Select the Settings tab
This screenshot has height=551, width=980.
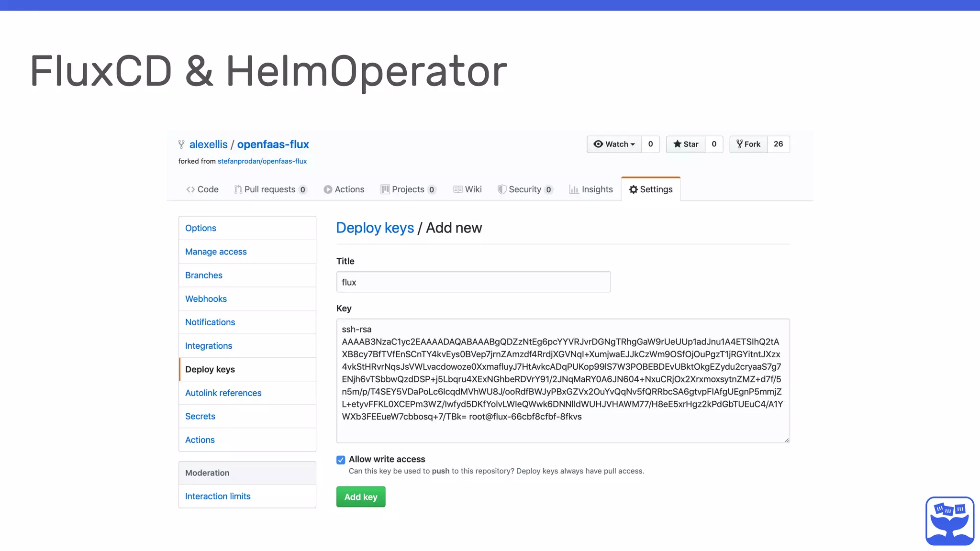pos(651,189)
